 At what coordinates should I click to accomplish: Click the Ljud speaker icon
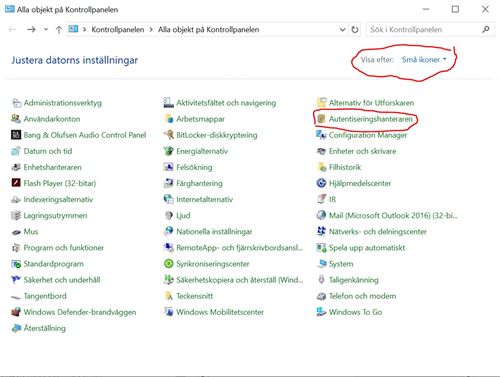169,216
